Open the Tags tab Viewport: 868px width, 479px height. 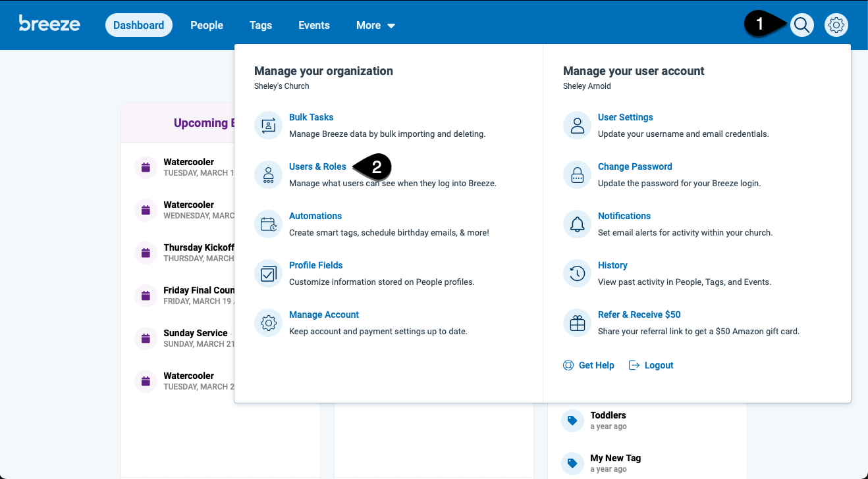click(261, 25)
